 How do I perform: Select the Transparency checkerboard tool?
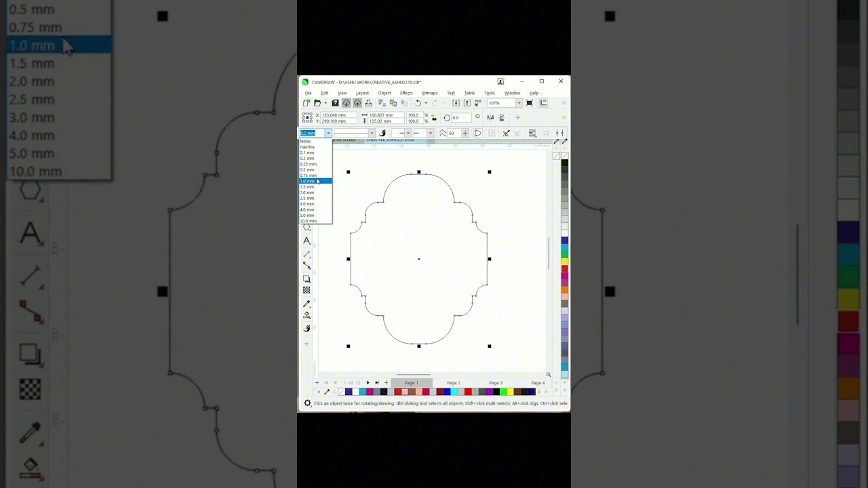[307, 290]
